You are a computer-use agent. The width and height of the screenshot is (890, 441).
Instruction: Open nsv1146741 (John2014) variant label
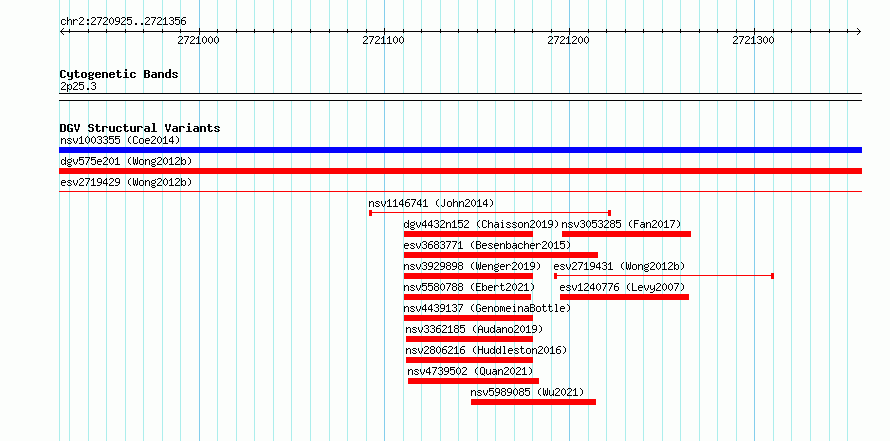pos(431,203)
